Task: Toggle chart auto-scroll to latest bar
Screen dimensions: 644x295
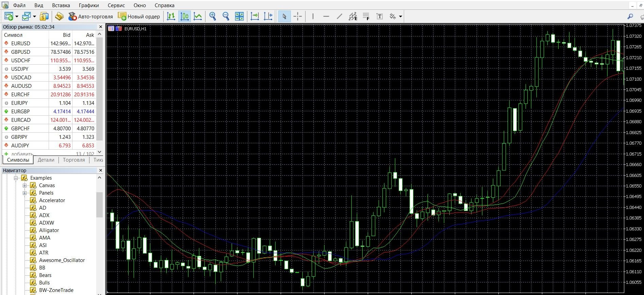Action: 255,16
